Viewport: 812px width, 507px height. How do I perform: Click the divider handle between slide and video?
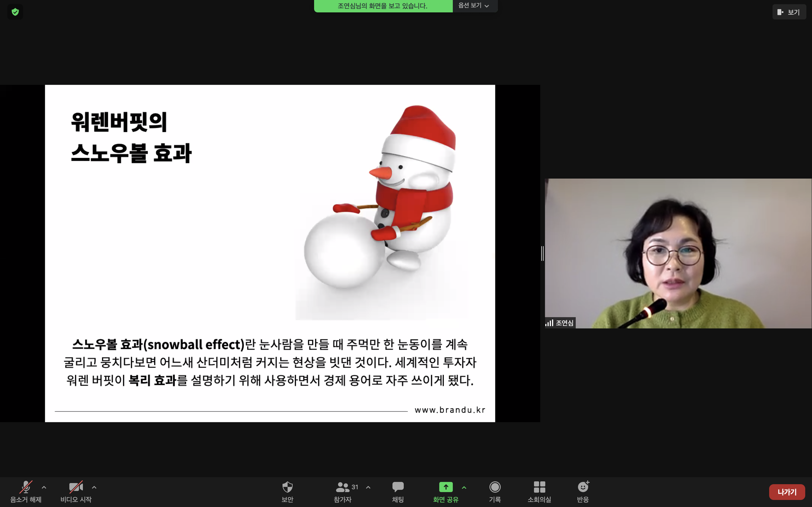coord(542,253)
